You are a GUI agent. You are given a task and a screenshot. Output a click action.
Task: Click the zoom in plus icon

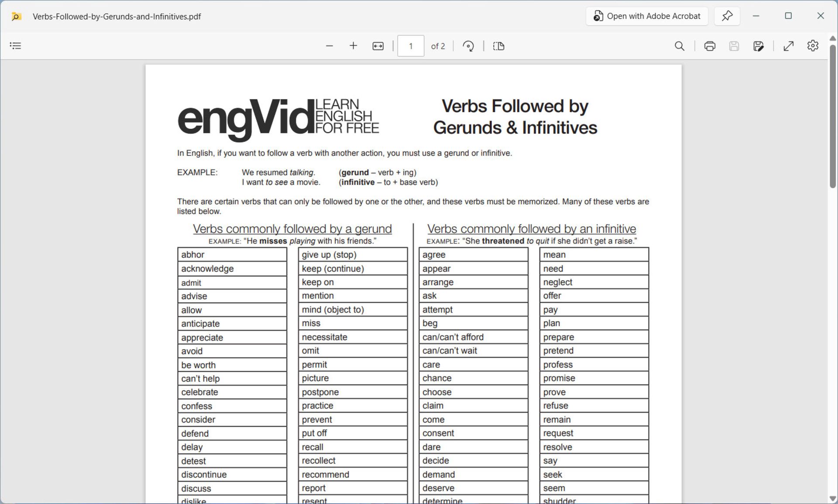tap(353, 46)
